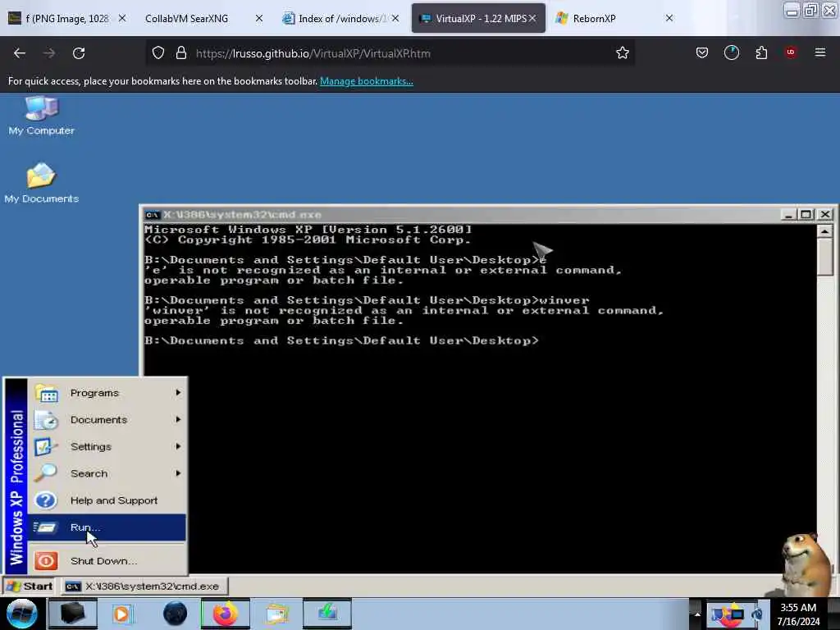Go back to the previous page
840x630 pixels.
point(20,53)
